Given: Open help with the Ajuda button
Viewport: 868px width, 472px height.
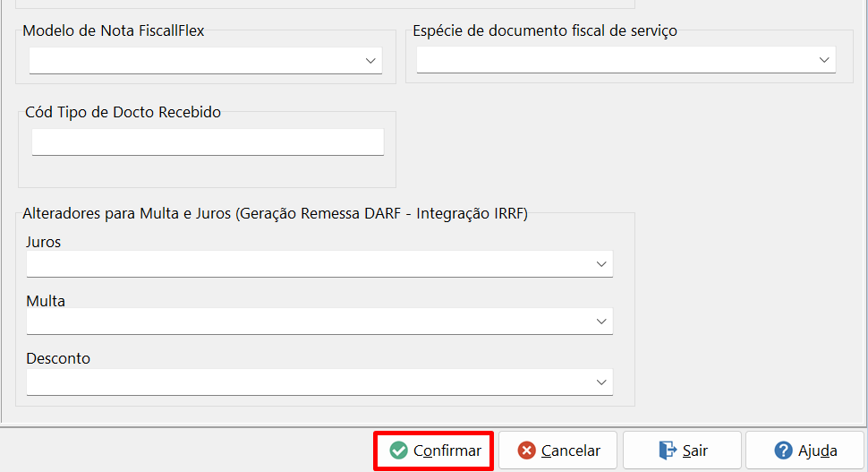Looking at the screenshot, I should point(804,451).
